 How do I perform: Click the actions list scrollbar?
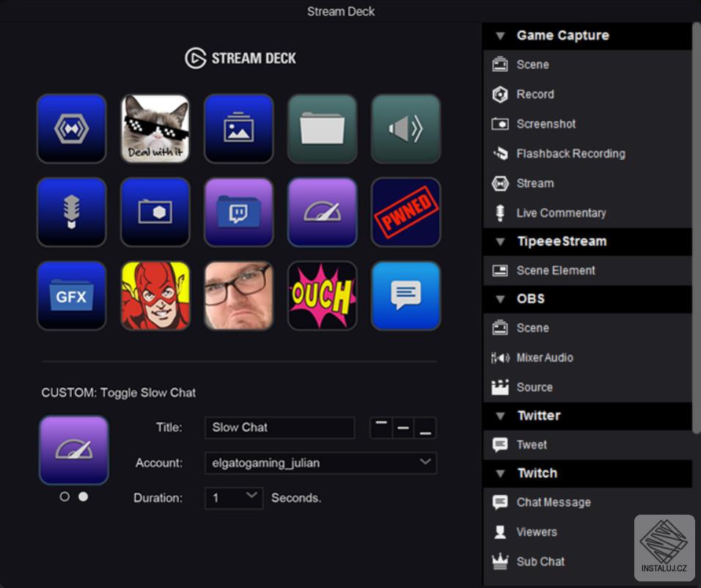pyautogui.click(x=696, y=228)
